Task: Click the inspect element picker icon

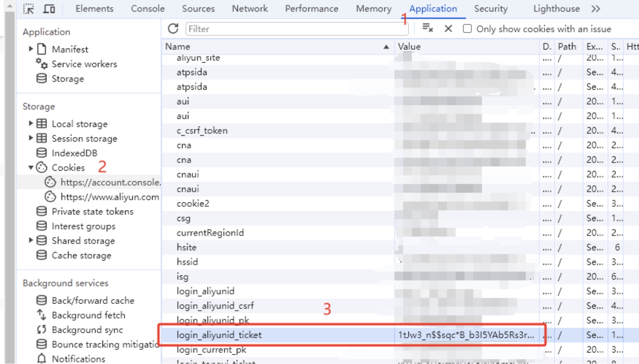Action: pyautogui.click(x=28, y=8)
